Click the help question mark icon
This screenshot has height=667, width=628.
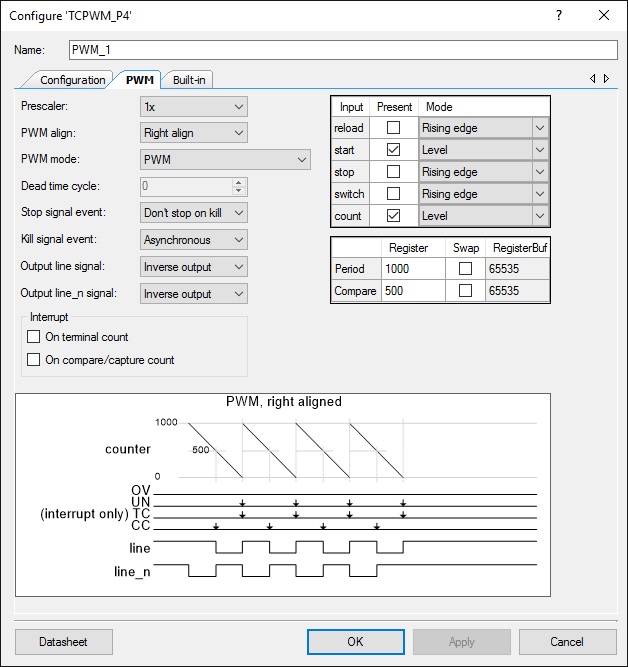pos(558,15)
